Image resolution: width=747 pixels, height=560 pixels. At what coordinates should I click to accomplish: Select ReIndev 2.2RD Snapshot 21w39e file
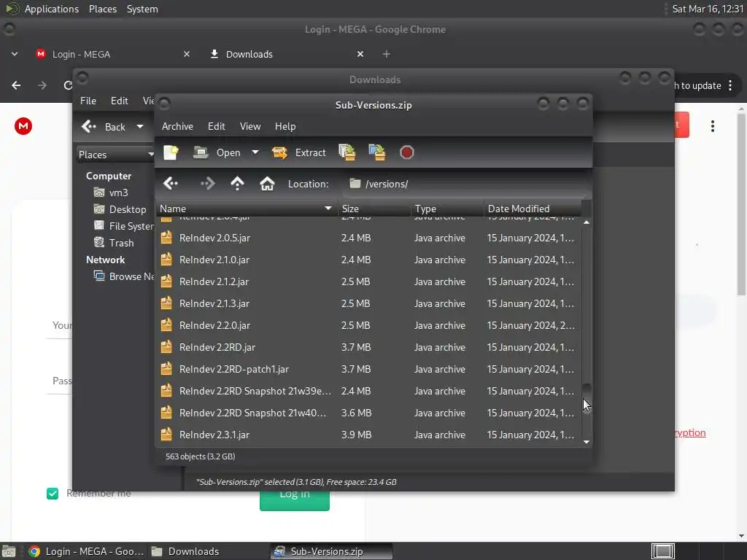point(368,391)
